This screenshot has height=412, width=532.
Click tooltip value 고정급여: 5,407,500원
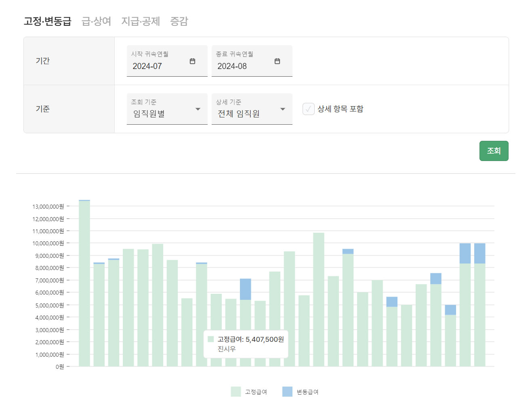click(250, 339)
